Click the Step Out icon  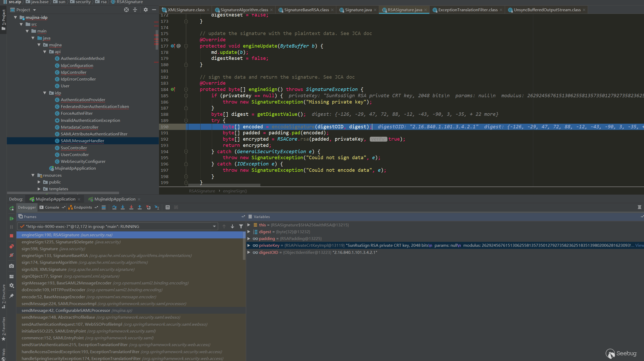[x=140, y=207]
